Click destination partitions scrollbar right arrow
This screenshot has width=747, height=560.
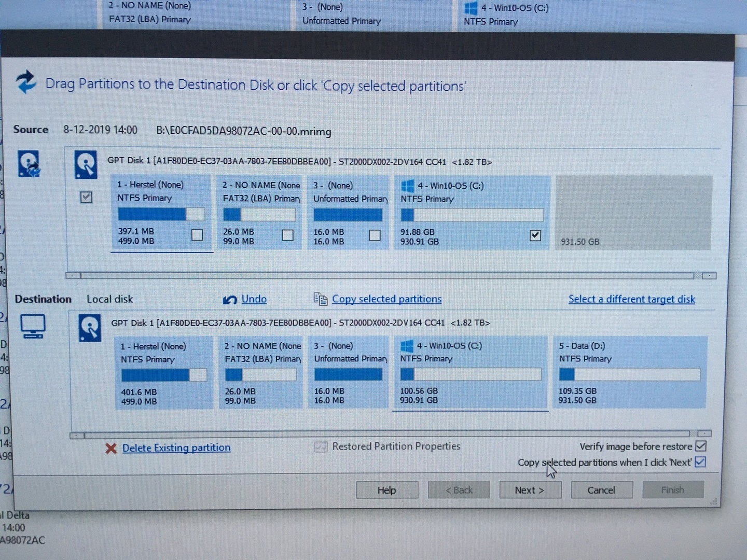tap(704, 433)
